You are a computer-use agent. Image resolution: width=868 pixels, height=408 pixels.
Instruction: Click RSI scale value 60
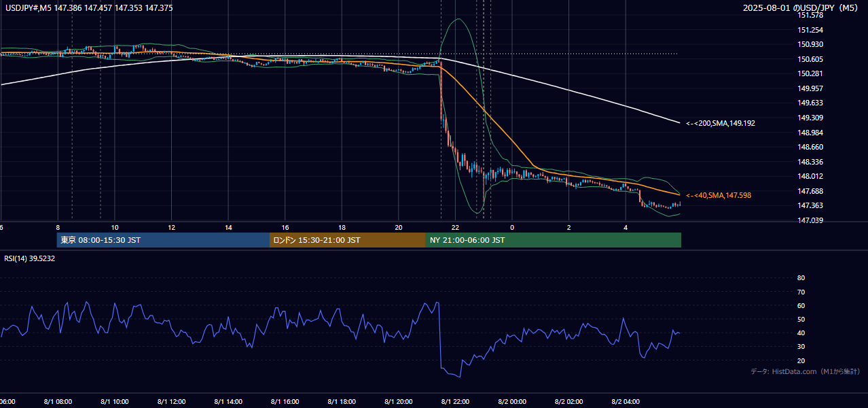801,305
